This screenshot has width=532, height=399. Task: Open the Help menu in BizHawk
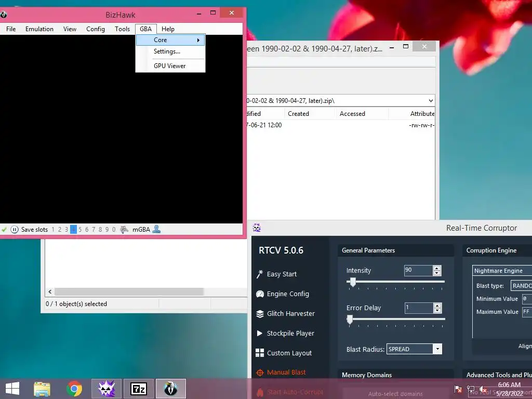point(168,29)
